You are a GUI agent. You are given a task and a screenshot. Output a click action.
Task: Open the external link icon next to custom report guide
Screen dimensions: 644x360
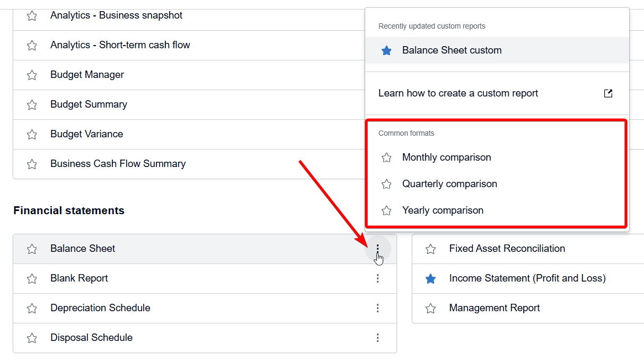click(608, 93)
